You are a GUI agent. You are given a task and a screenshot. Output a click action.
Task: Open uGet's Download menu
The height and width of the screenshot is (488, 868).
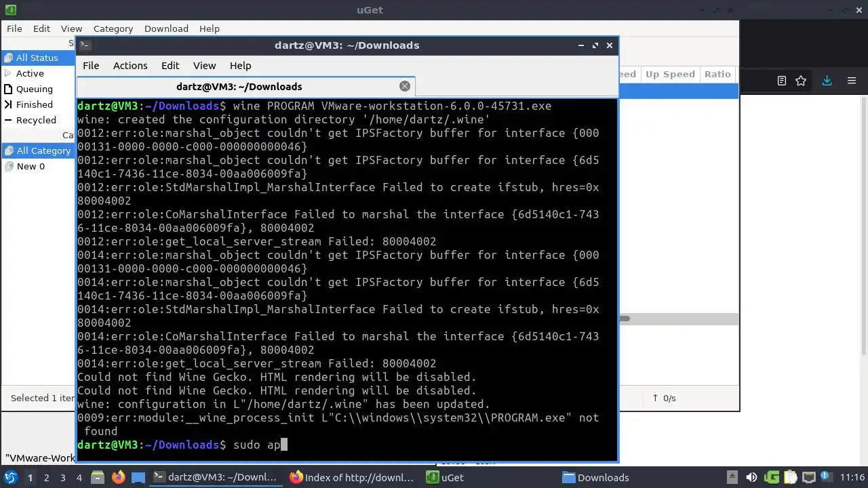(166, 28)
